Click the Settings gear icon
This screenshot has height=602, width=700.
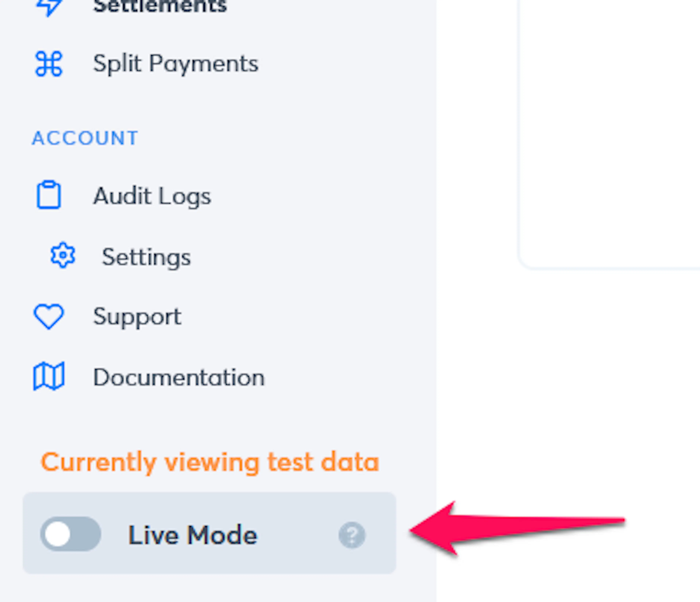coord(63,255)
